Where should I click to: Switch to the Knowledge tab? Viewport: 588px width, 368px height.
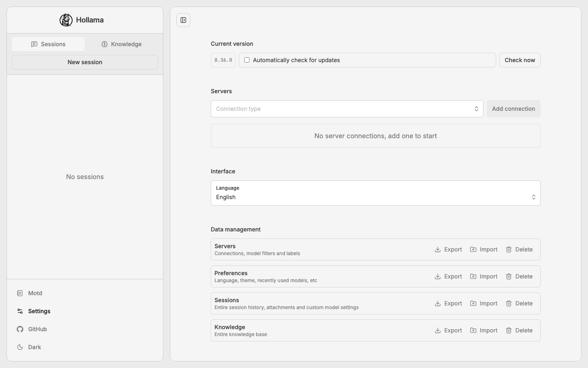[x=121, y=44]
